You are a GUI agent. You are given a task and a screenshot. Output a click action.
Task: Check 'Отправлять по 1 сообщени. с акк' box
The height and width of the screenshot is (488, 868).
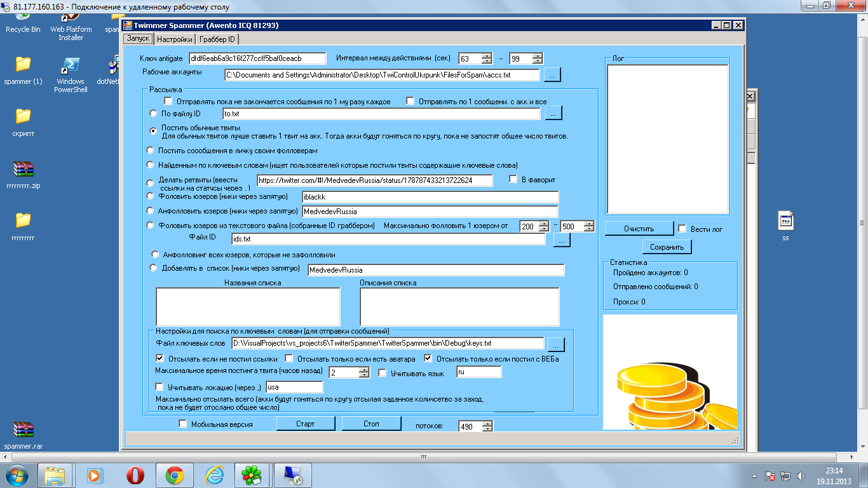pyautogui.click(x=410, y=101)
